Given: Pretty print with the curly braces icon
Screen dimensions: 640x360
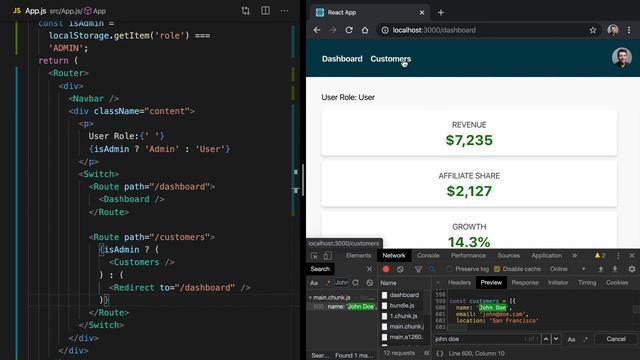Looking at the screenshot, I should (x=440, y=353).
